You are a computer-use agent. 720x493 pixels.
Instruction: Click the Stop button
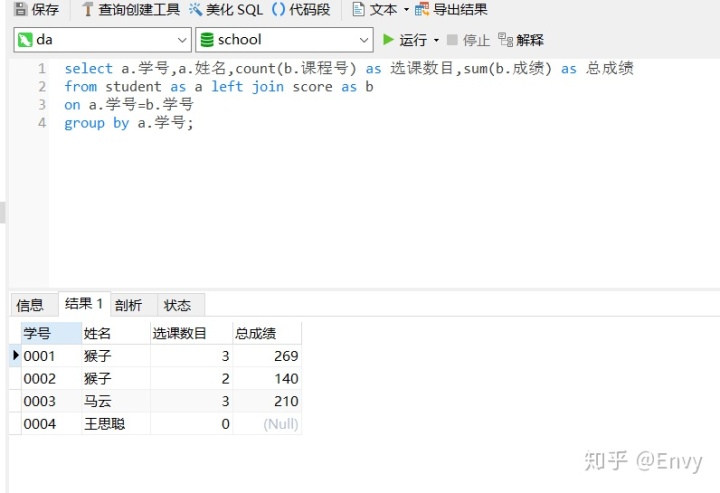click(468, 40)
